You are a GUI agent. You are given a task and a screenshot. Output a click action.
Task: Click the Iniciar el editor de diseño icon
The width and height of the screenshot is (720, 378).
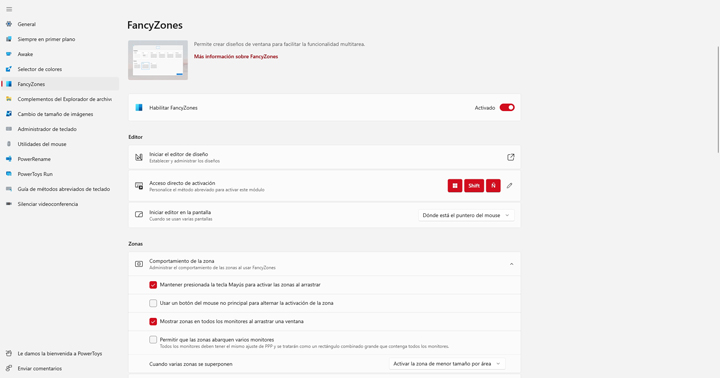click(x=139, y=157)
